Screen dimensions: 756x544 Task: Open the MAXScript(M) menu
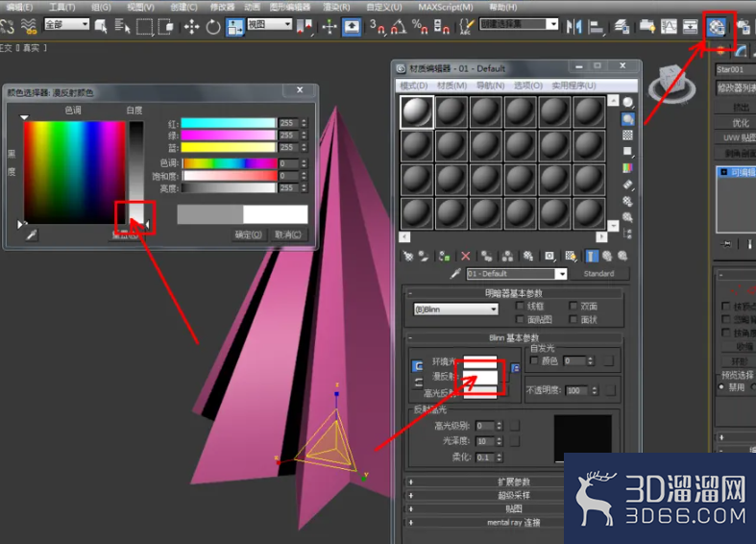(446, 8)
